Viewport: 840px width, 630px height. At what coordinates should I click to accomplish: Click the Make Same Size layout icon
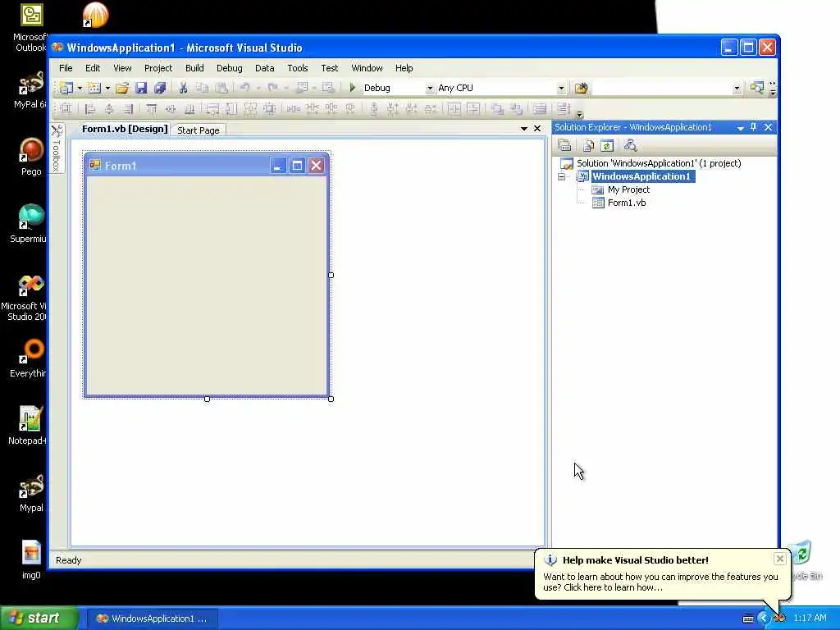[x=250, y=109]
